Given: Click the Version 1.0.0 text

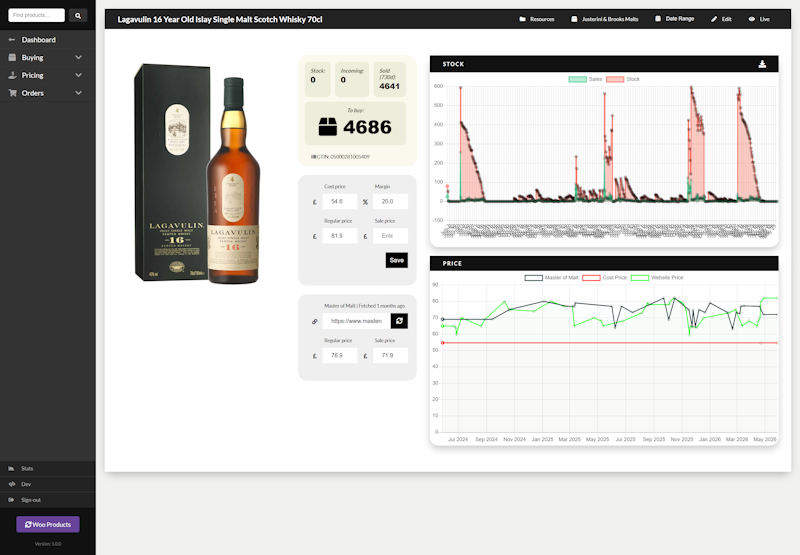Looking at the screenshot, I should click(x=48, y=544).
